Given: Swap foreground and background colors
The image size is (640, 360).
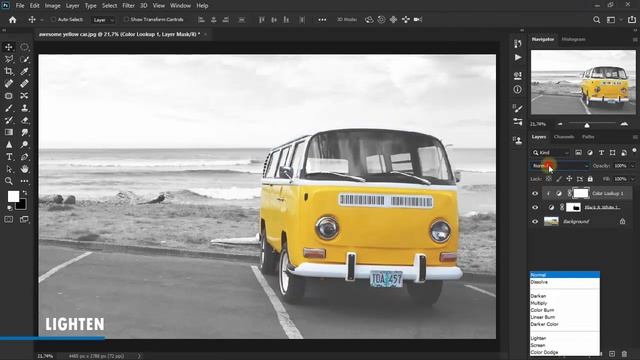Looking at the screenshot, I should (x=25, y=192).
